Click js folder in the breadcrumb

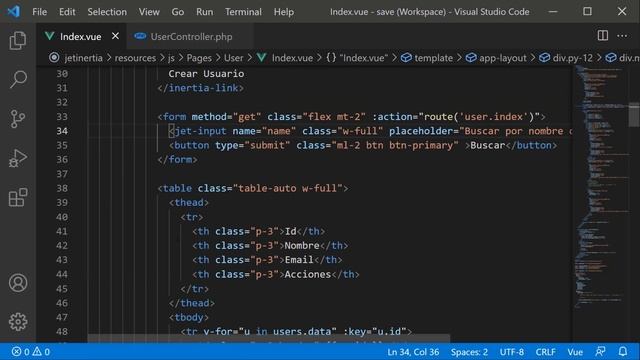coord(171,58)
